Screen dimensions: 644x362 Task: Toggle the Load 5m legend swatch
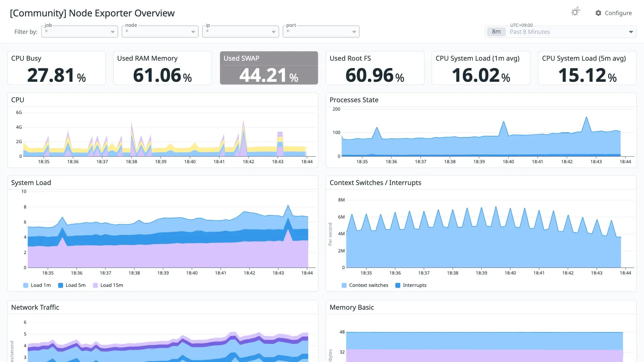(x=61, y=285)
